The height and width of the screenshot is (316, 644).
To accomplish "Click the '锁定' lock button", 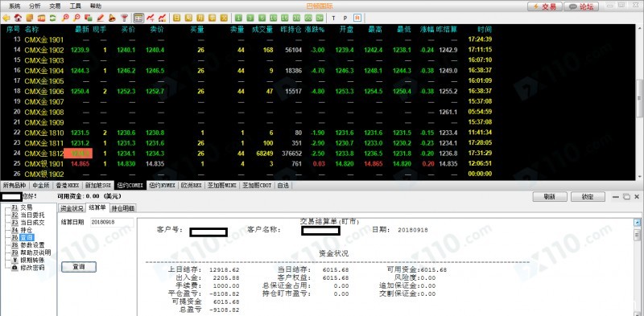I will (x=588, y=196).
